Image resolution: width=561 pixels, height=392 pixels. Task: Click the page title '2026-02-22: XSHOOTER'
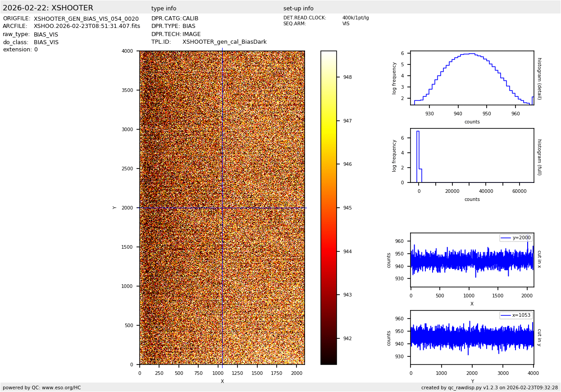(48, 8)
